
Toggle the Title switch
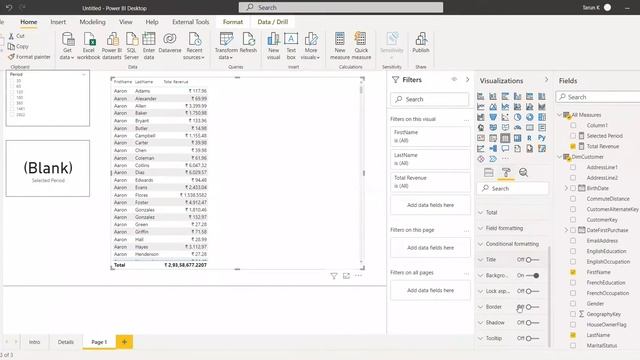[532, 260]
